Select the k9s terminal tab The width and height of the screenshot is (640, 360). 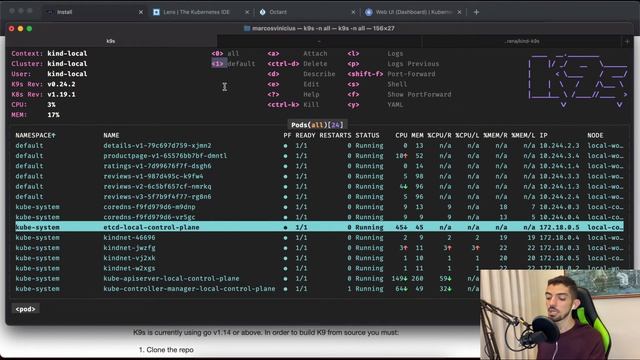coord(111,41)
